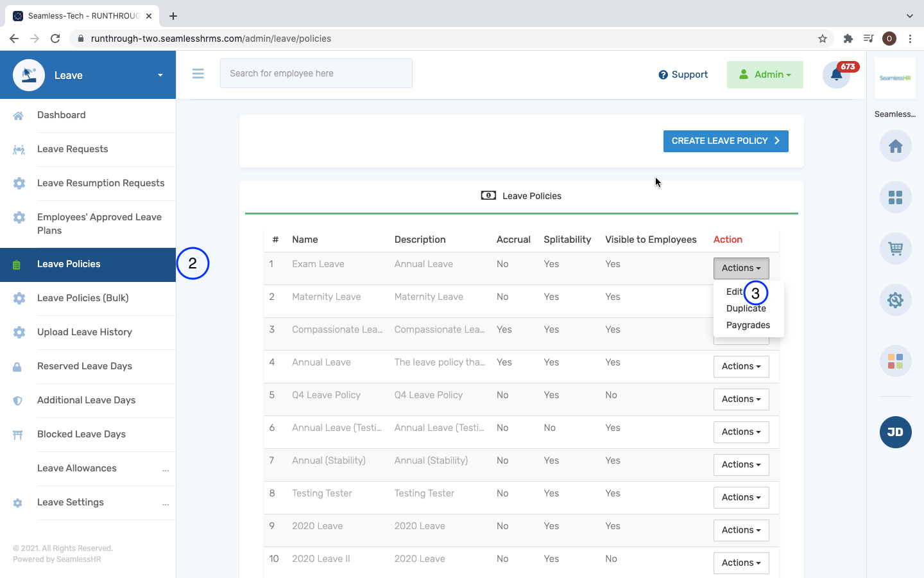
Task: Click the gear settings icon in right sidebar
Action: (x=895, y=300)
